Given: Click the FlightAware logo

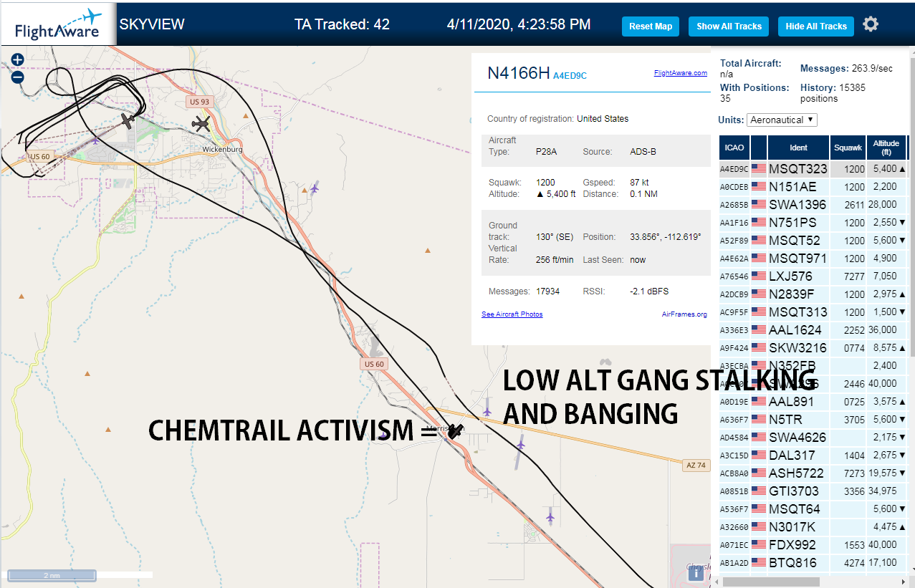Looking at the screenshot, I should point(58,26).
